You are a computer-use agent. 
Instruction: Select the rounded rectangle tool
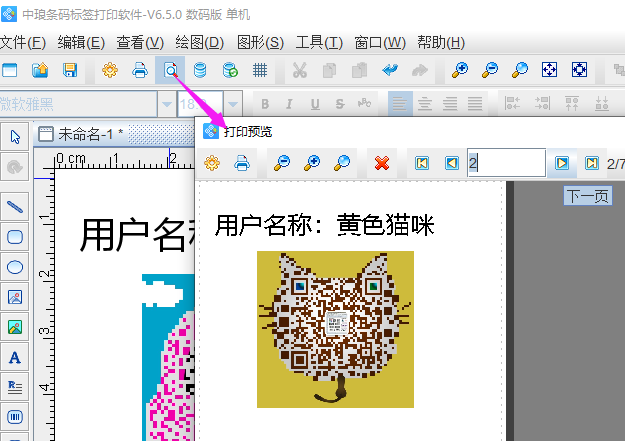(x=15, y=237)
